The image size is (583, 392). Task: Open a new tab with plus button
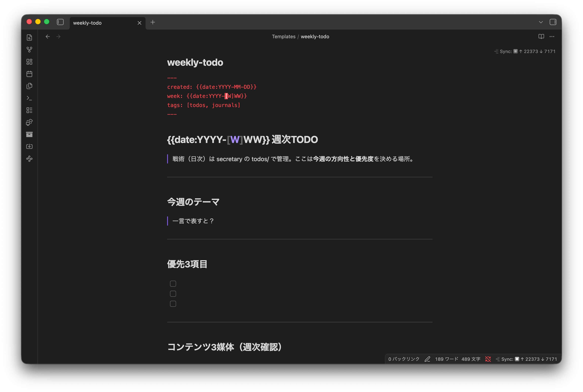(x=153, y=22)
